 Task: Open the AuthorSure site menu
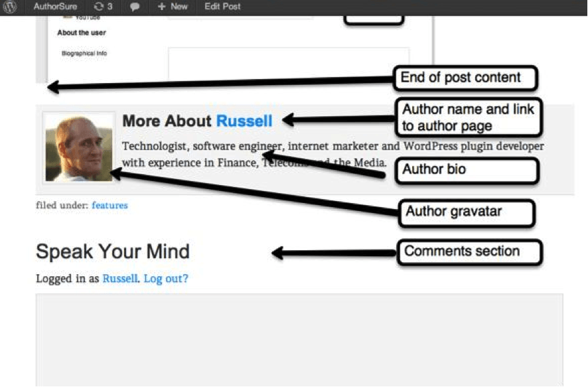55,7
